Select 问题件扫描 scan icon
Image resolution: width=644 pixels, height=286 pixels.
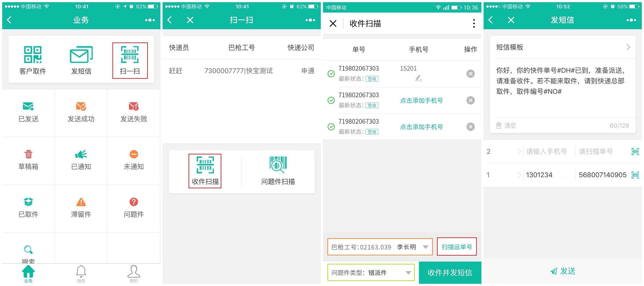(x=278, y=165)
